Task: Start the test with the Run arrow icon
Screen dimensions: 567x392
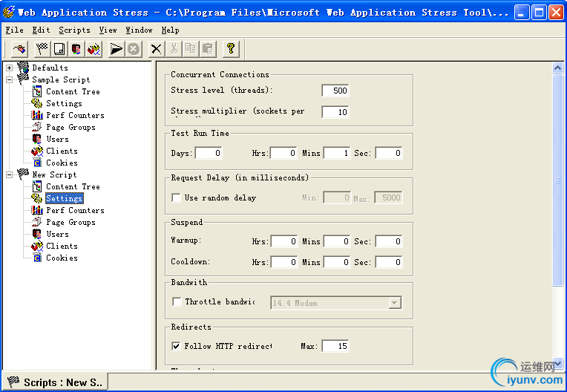Action: click(117, 49)
